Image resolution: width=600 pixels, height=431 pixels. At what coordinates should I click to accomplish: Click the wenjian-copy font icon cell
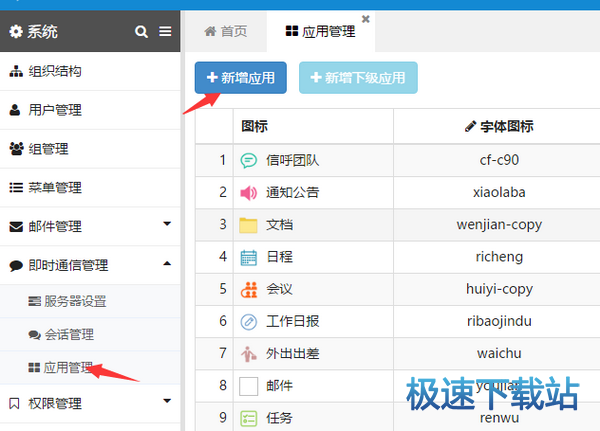coord(499,225)
